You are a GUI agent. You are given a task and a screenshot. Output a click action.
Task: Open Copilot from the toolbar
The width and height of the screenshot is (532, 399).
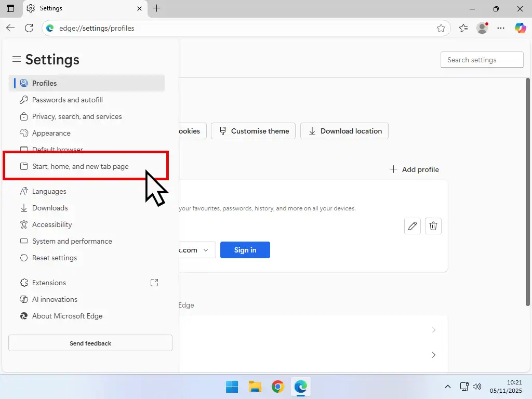pos(521,28)
